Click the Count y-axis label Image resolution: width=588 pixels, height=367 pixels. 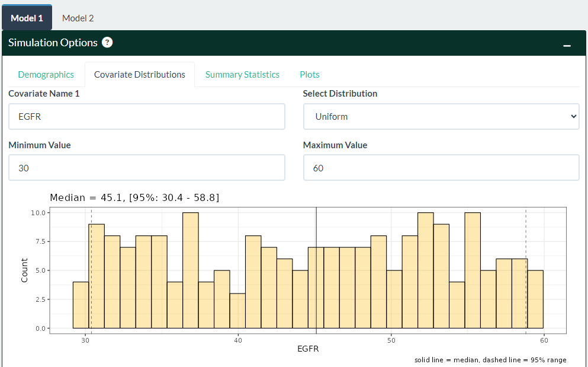[24, 270]
